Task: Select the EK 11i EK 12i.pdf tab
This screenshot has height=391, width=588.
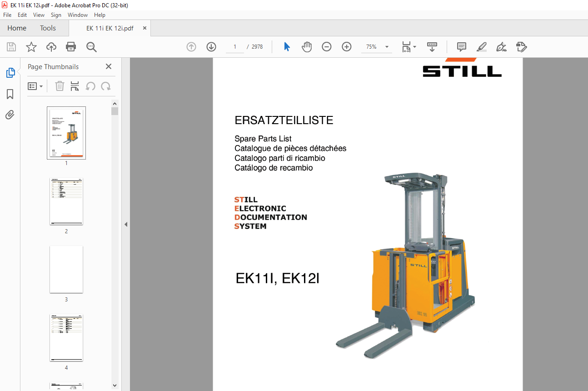Action: (110, 28)
